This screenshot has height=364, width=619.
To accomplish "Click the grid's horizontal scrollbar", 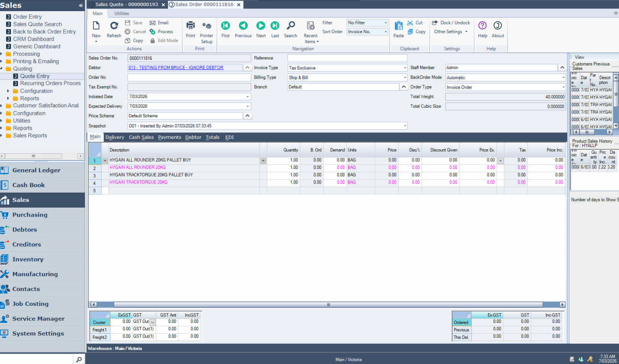I will tap(327, 305).
